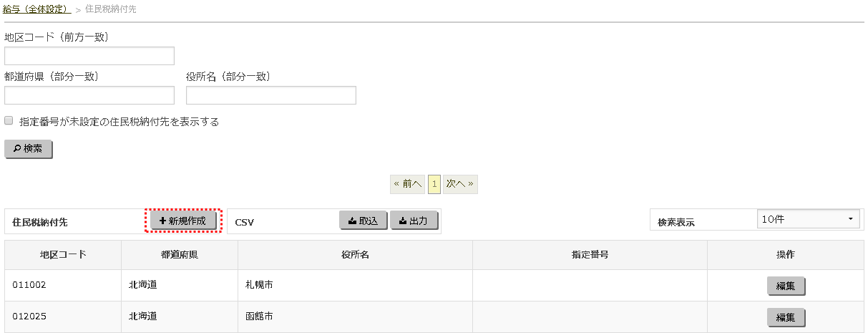The height and width of the screenshot is (333, 868).
Task: Click the 指定番号 column header
Action: pos(590,255)
